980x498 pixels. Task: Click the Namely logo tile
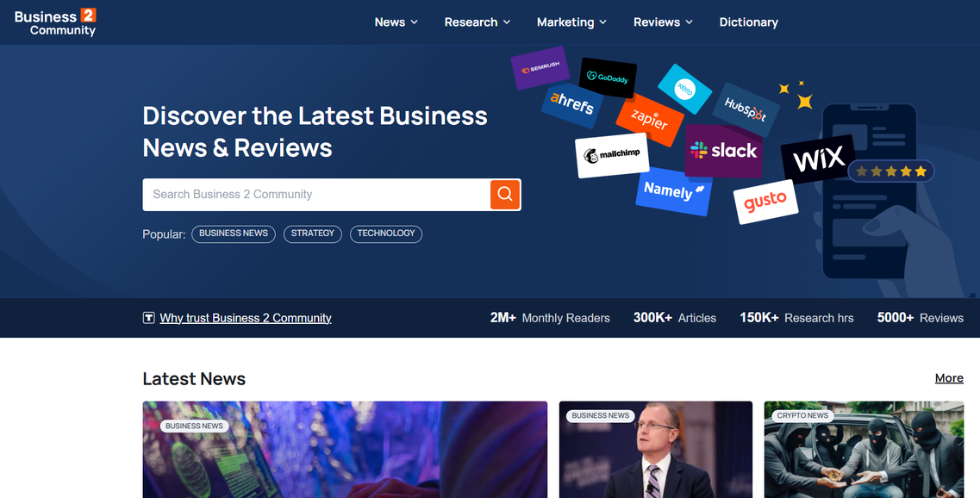tap(673, 190)
